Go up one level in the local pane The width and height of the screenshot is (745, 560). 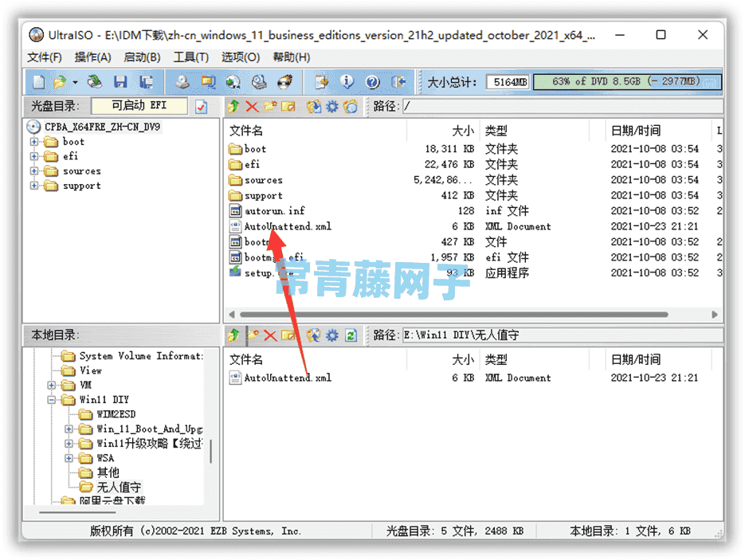(233, 335)
